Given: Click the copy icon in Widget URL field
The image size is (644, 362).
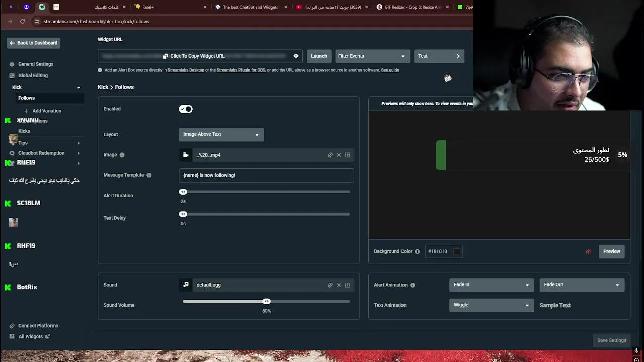Looking at the screenshot, I should pyautogui.click(x=165, y=56).
